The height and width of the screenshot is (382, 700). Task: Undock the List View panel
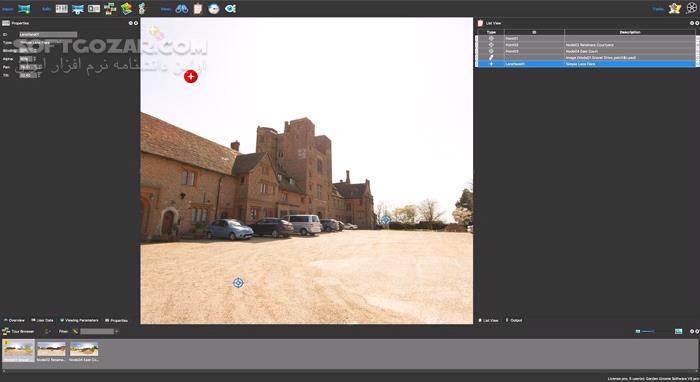coord(692,23)
